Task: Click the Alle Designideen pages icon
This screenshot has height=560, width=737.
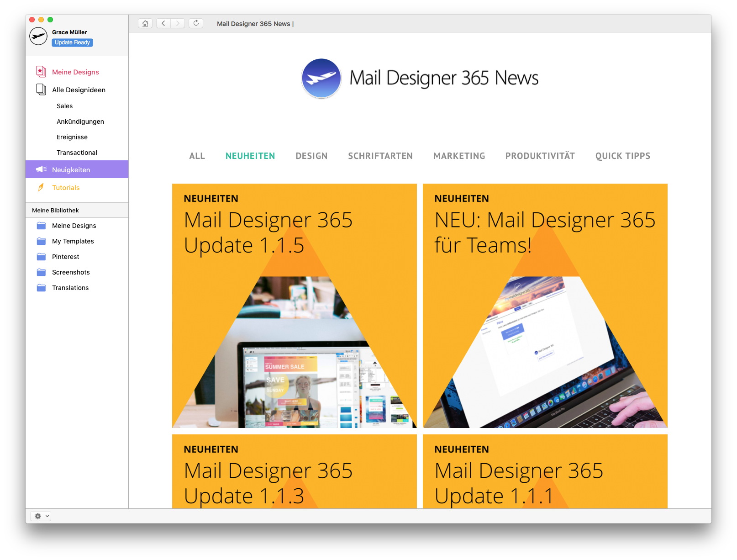Action: coord(41,90)
